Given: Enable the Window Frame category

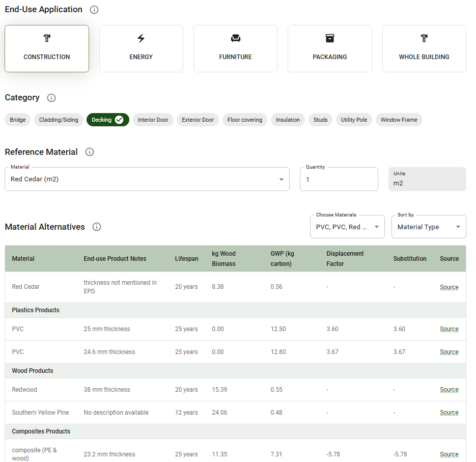Looking at the screenshot, I should [x=399, y=120].
